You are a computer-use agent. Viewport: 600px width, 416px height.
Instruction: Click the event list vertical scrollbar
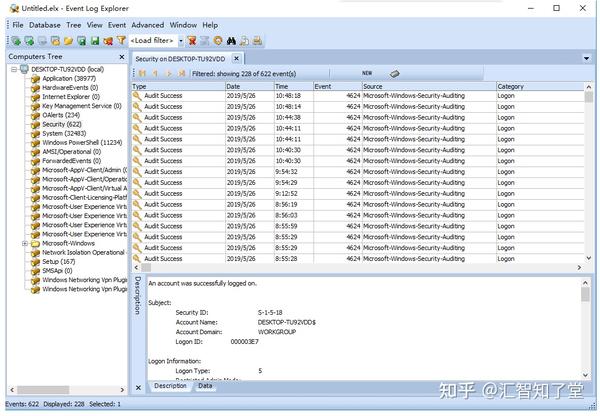589,172
